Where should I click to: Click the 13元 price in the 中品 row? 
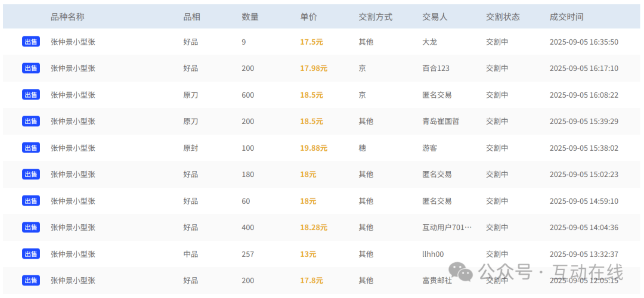308,254
